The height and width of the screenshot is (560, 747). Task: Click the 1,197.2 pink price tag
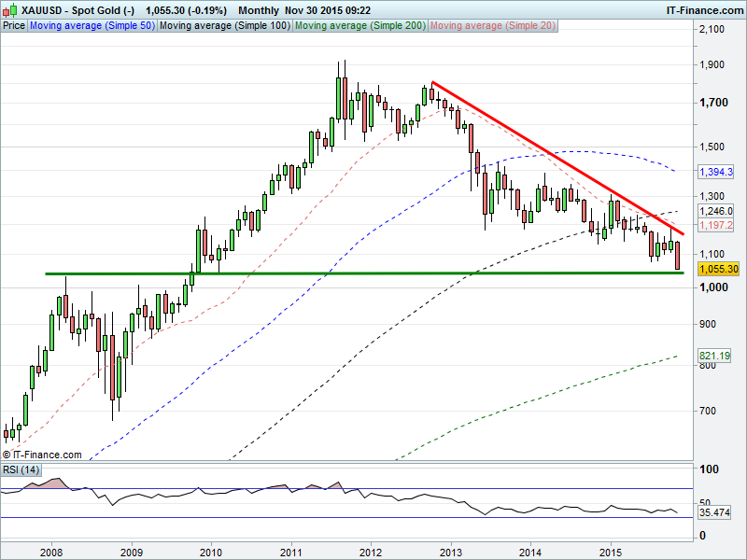pos(717,226)
